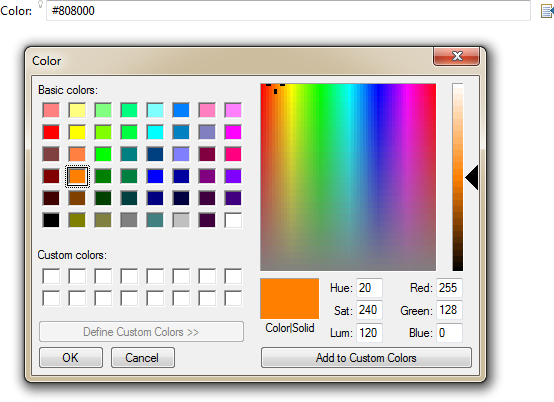The image size is (554, 402).
Task: Choose the bright yellow swatch in second row
Action: 77,132
